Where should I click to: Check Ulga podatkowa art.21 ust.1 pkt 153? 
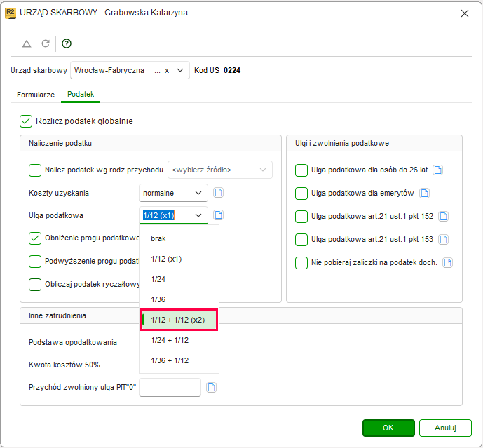[x=301, y=239]
